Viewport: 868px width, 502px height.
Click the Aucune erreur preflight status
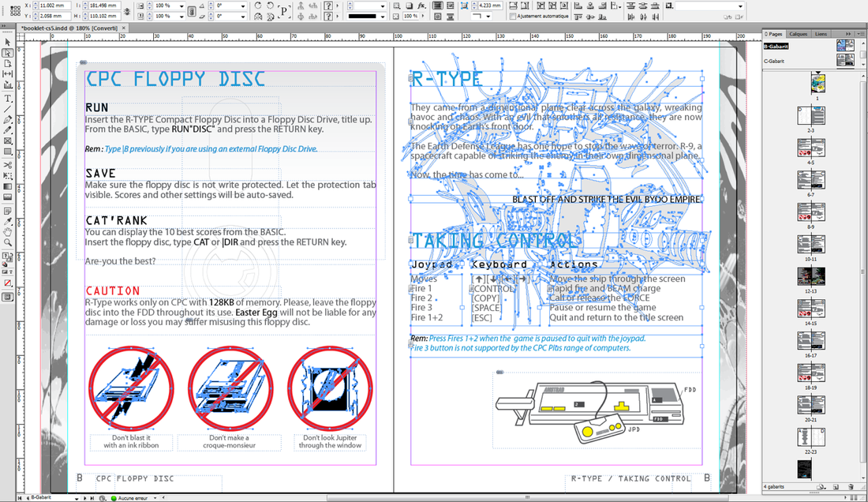pyautogui.click(x=133, y=498)
